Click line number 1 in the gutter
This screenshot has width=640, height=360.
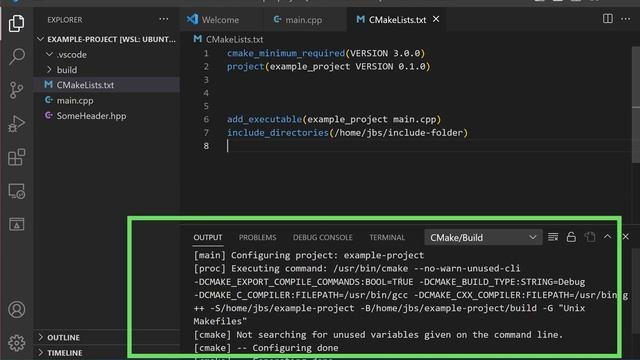(206, 53)
